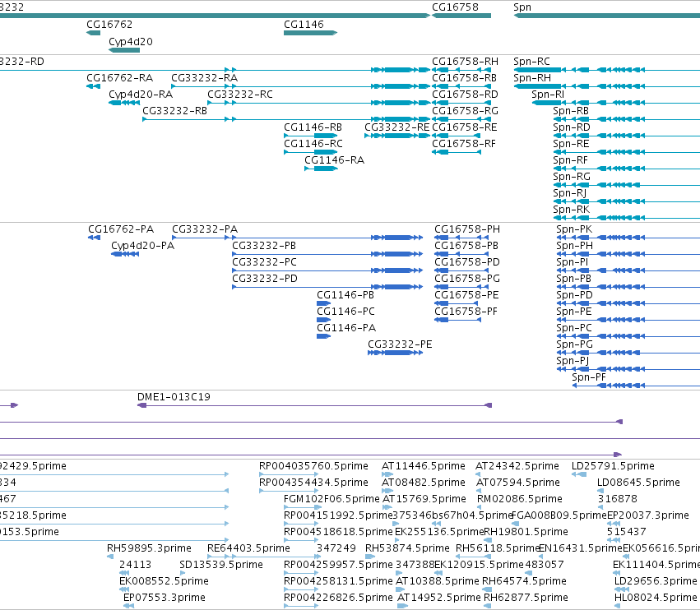Viewport: 700px width, 610px height.
Task: Select transcript CG16758-RD
Action: [465, 95]
